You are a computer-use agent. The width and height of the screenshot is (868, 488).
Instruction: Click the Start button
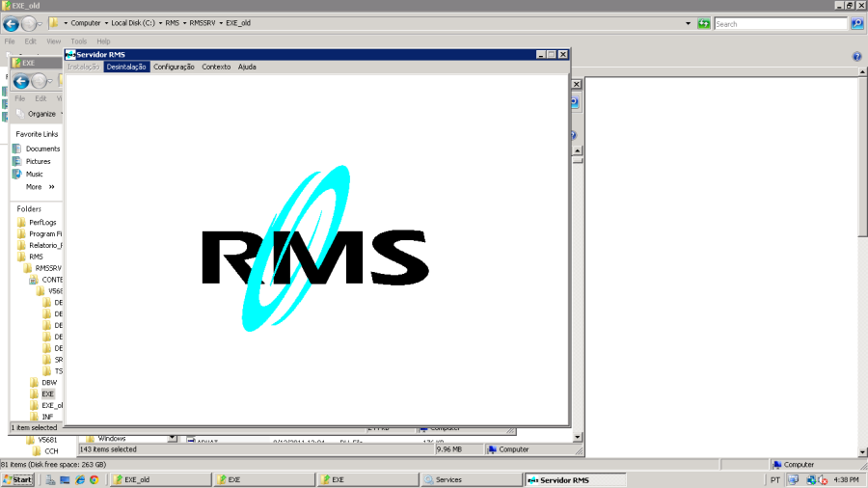[x=17, y=479]
